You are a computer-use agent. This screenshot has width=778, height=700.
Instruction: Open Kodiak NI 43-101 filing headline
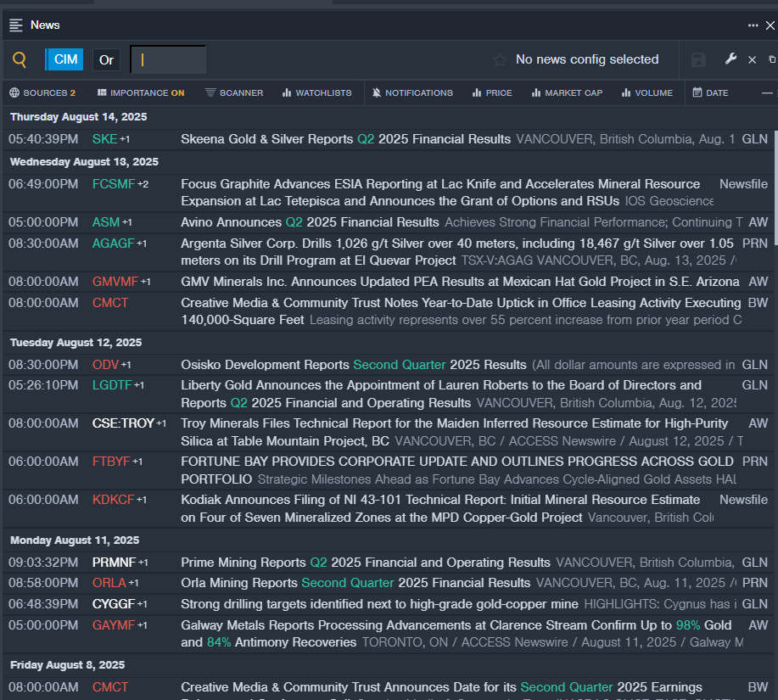click(440, 508)
